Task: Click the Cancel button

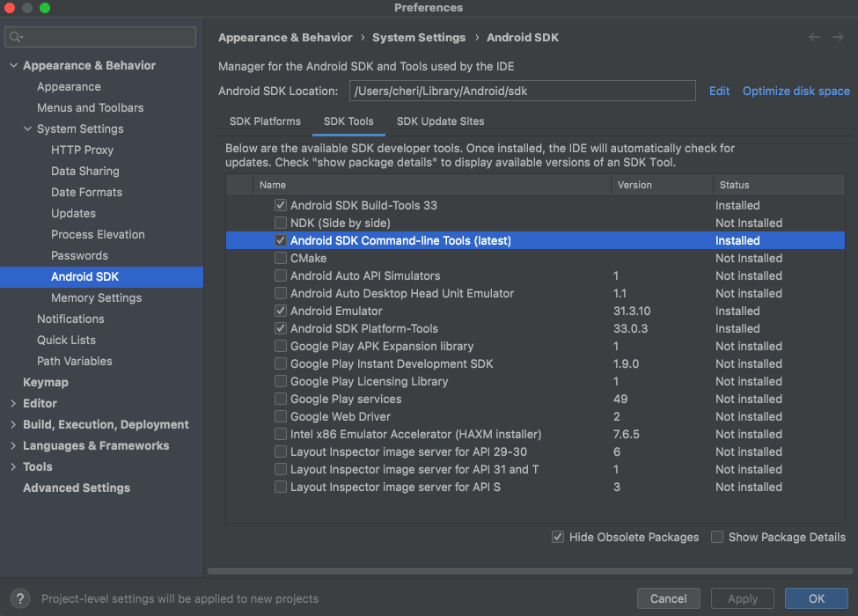Action: [668, 598]
